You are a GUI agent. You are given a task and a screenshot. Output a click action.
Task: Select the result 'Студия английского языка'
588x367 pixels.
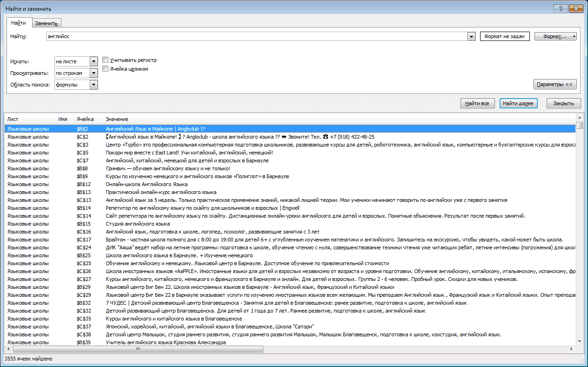[290, 224]
